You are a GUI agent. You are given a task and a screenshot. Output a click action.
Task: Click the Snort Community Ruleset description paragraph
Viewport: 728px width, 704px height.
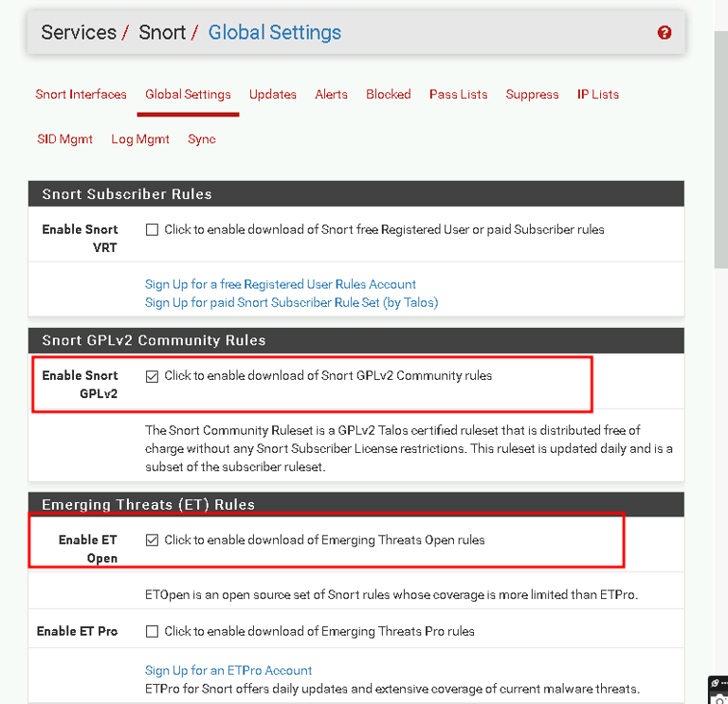pyautogui.click(x=409, y=449)
